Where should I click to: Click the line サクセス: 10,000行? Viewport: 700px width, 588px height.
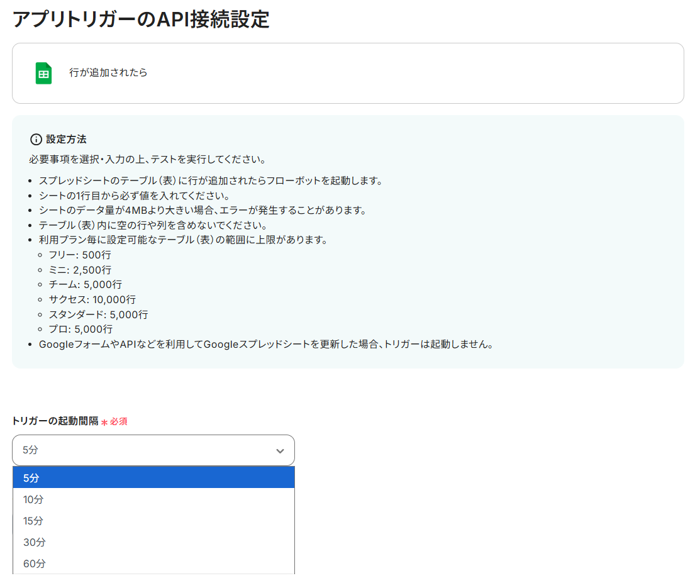click(x=92, y=299)
